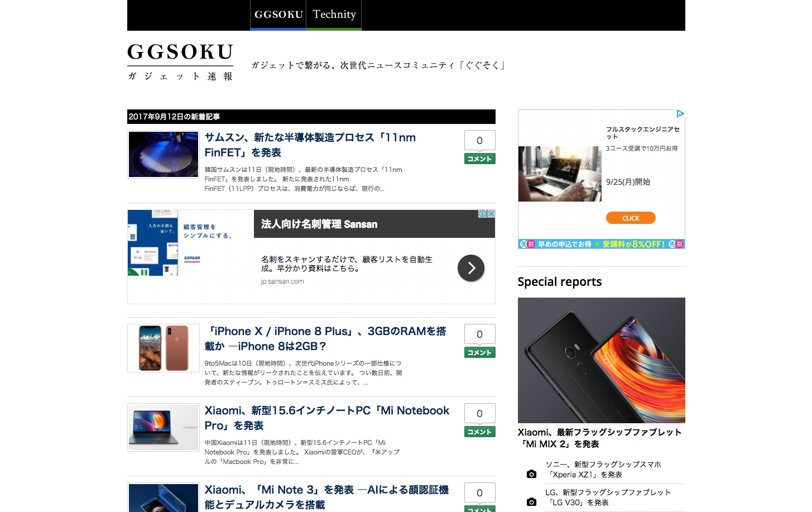This screenshot has width=812, height=512.
Task: Click the site tagline ガジェットで繋がる text
Action: [x=378, y=65]
